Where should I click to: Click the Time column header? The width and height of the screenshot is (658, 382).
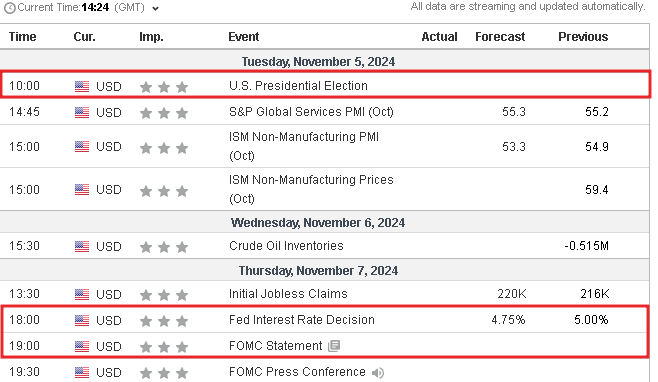pyautogui.click(x=23, y=37)
